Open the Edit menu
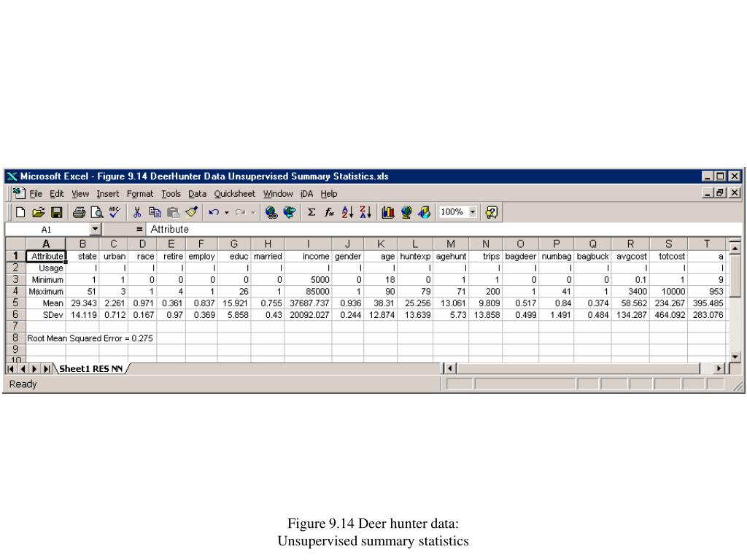Screen dimensions: 747x560 click(x=57, y=194)
